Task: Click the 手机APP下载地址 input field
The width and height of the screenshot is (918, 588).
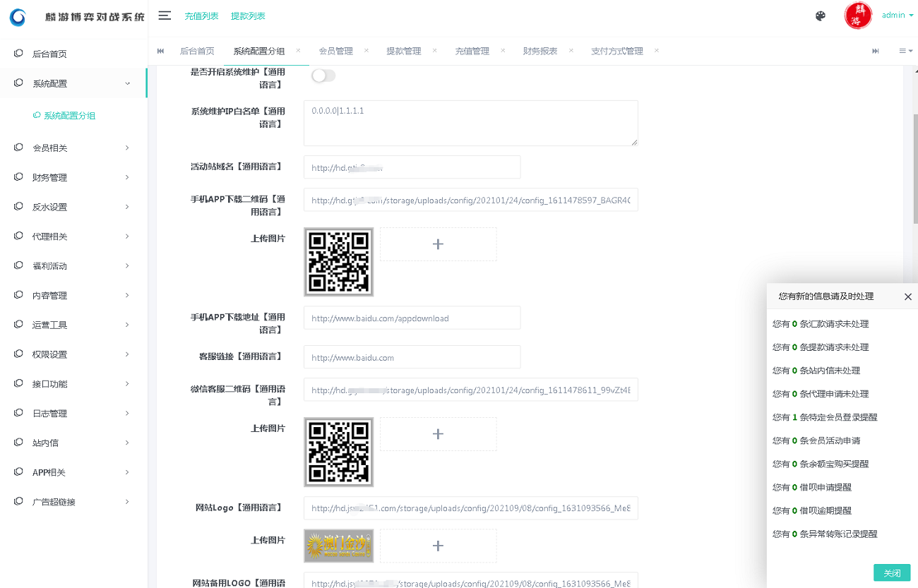Action: (412, 318)
